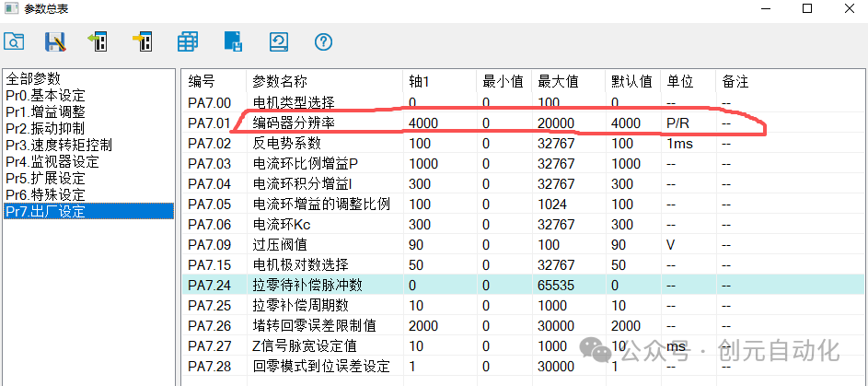Click PA7.04 number cell

(x=209, y=184)
